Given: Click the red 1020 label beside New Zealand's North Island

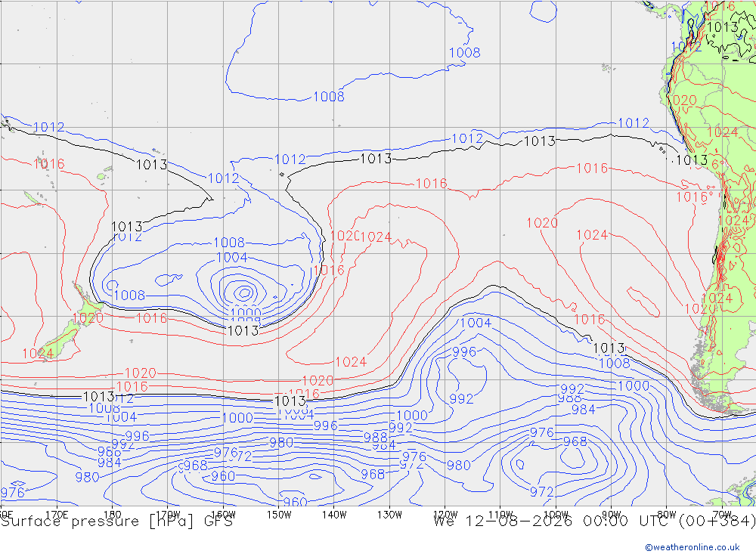Looking at the screenshot, I should click(88, 318).
